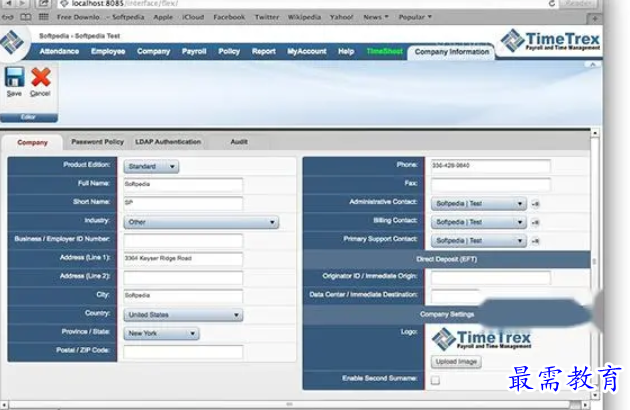Screen dimensions: 630x410
Task: Click the arrow icon beside Primary Support Contact
Action: (x=535, y=241)
